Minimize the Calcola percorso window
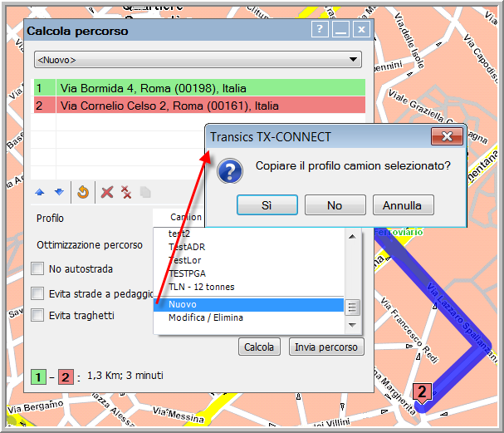The height and width of the screenshot is (433, 504). (340, 30)
